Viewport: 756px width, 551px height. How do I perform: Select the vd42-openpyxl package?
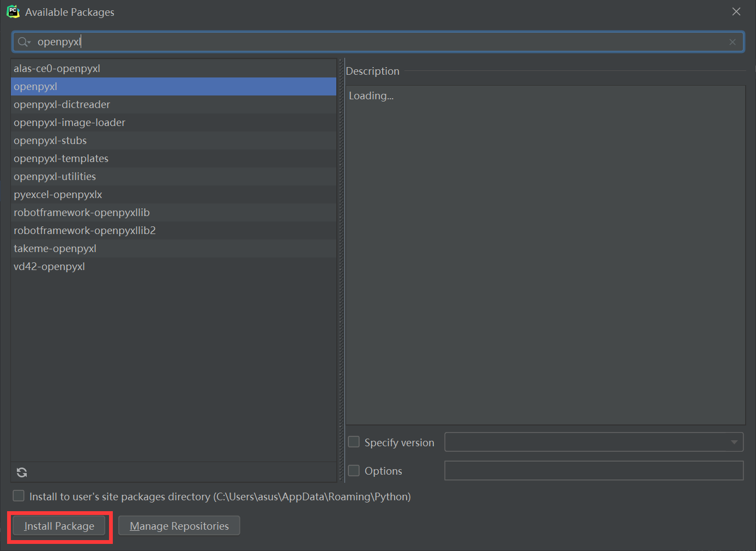pos(174,266)
